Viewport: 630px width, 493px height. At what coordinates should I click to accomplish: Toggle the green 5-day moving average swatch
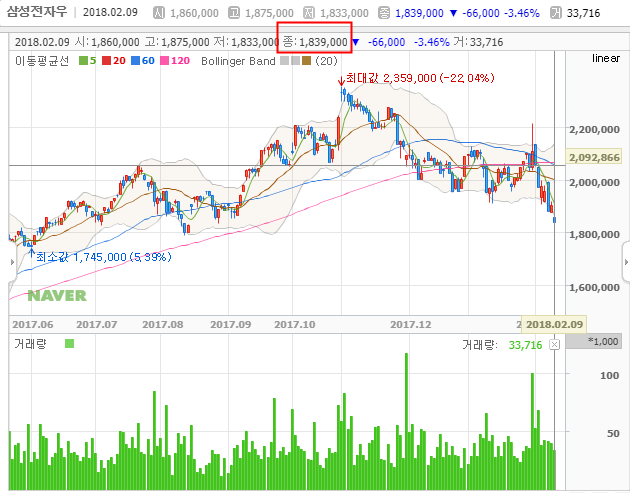tap(83, 61)
